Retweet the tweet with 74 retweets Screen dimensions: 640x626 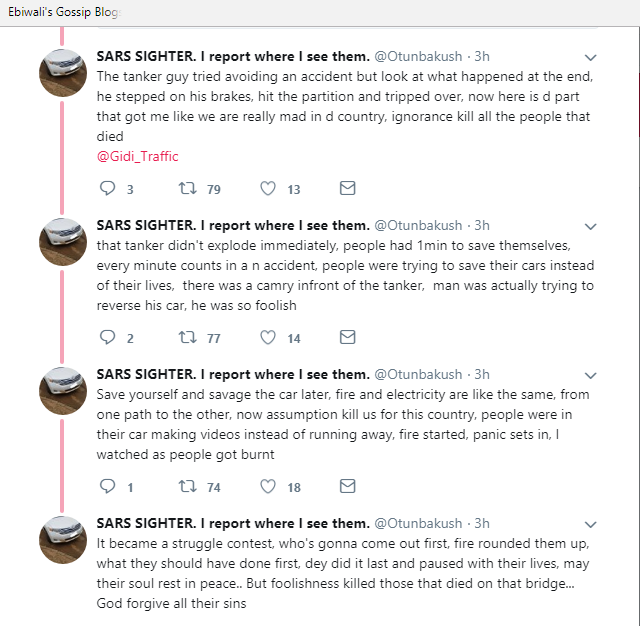[x=187, y=487]
